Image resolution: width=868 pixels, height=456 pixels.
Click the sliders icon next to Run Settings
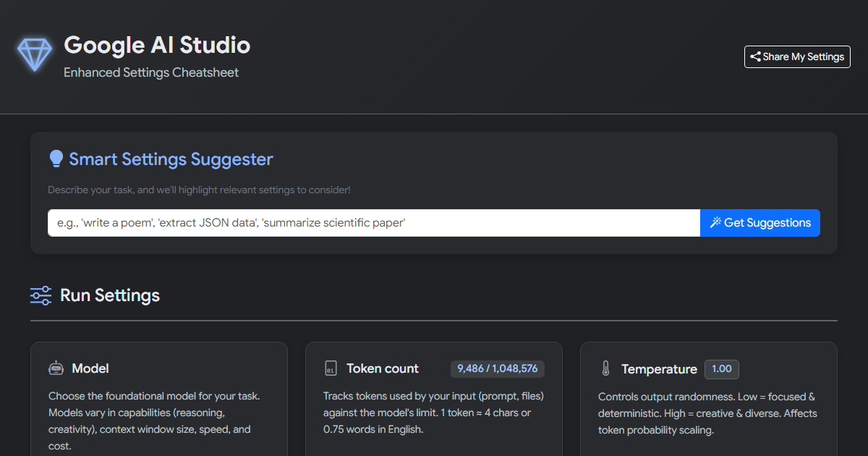coord(41,295)
